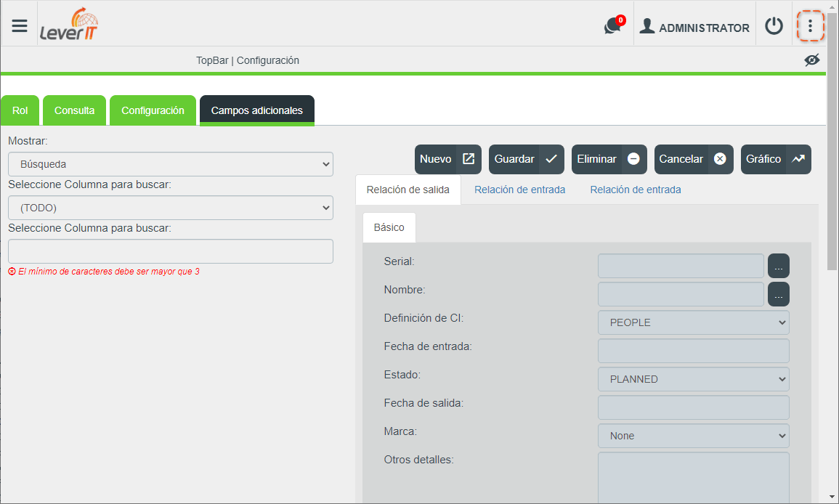Select the Básico tab

[x=389, y=227]
